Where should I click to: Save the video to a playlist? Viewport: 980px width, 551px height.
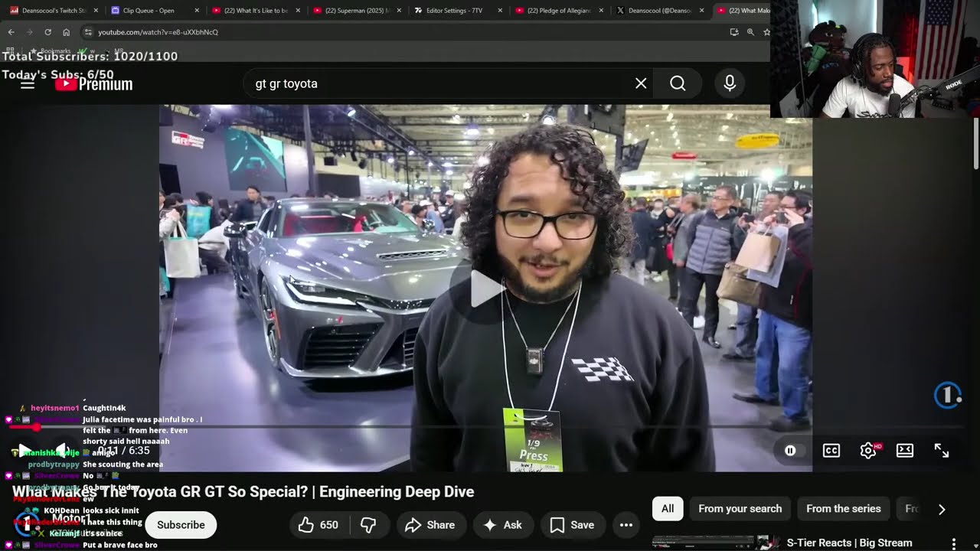[x=572, y=525]
